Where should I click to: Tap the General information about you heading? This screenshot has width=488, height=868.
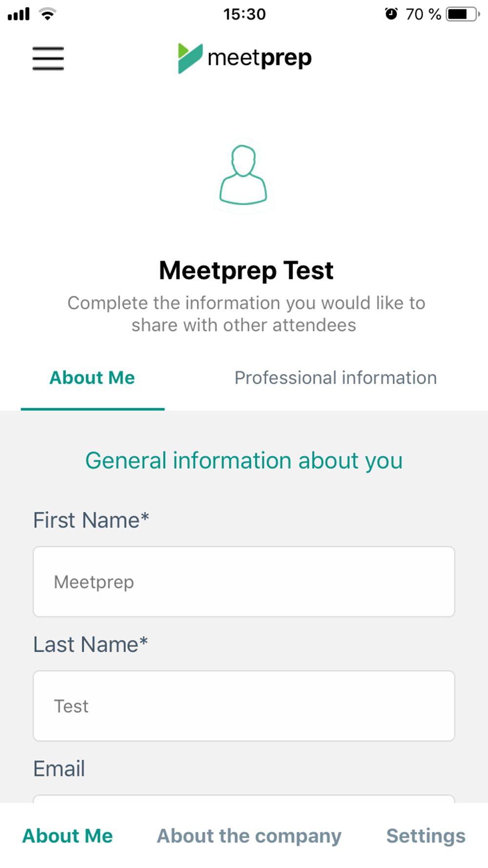(x=244, y=460)
